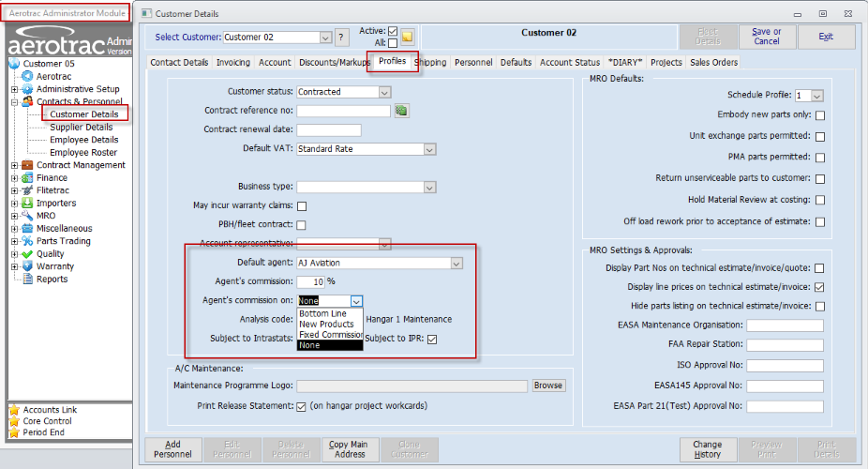Click the Aerotrac tree node icon
This screenshot has height=469, width=868.
[x=27, y=76]
